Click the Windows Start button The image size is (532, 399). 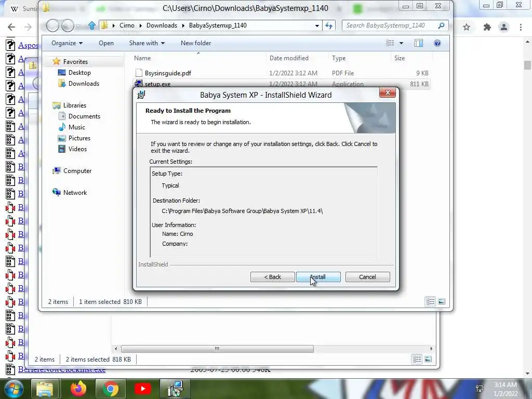(13, 389)
